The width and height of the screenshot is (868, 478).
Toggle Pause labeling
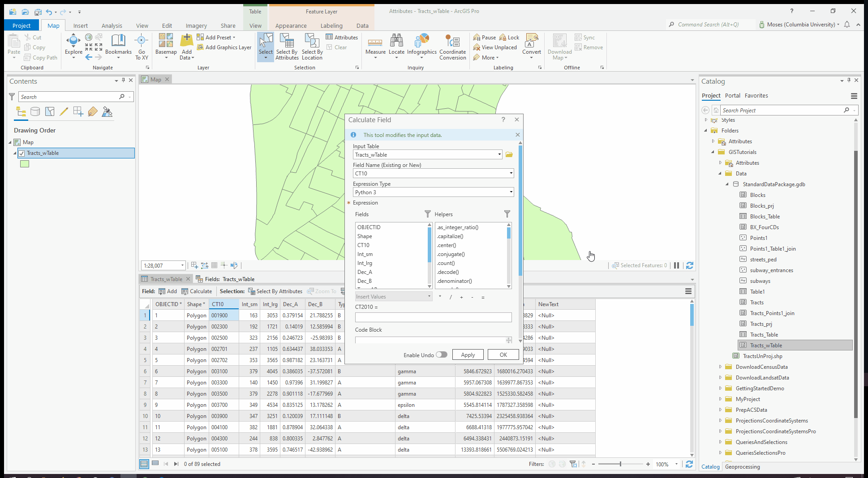[x=484, y=37]
